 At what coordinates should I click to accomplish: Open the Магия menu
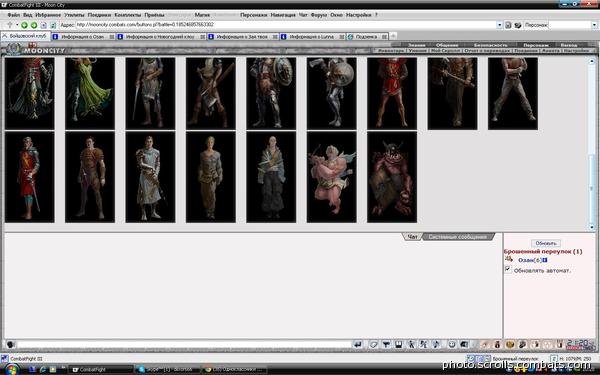[x=202, y=15]
